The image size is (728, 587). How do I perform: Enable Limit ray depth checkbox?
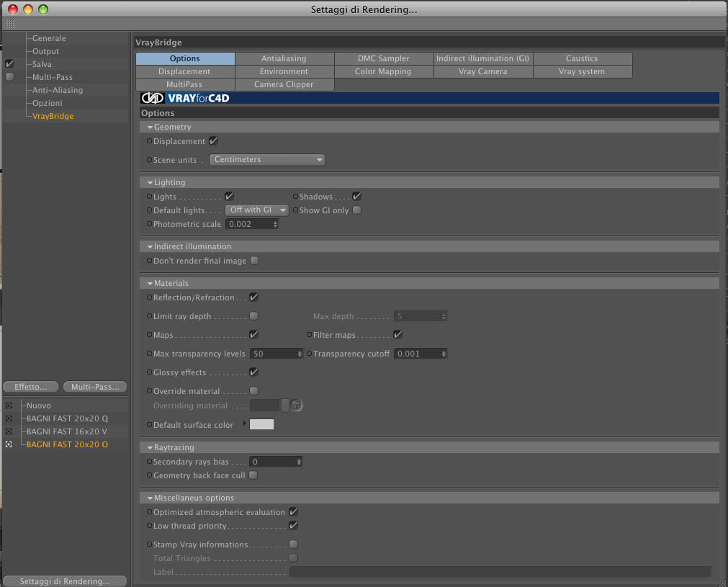click(254, 315)
